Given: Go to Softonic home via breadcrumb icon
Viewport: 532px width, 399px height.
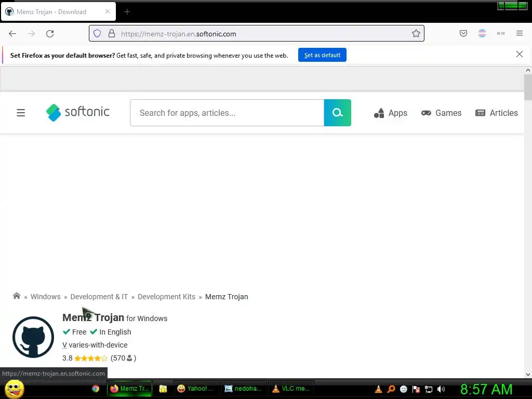Looking at the screenshot, I should (16, 296).
